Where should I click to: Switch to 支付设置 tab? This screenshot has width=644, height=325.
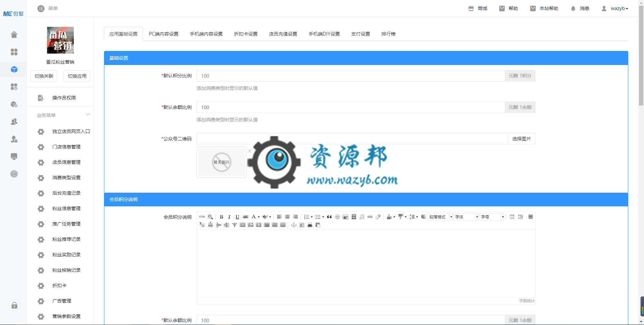coord(361,34)
